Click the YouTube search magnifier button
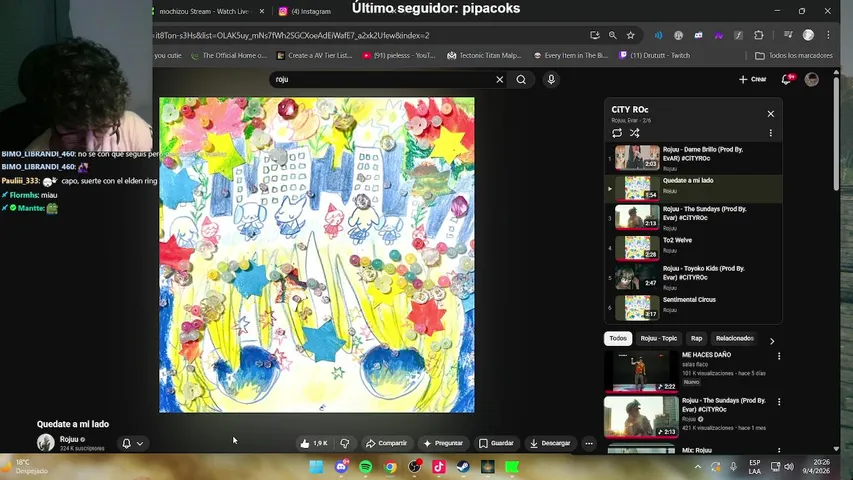The width and height of the screenshot is (853, 480). coord(521,79)
